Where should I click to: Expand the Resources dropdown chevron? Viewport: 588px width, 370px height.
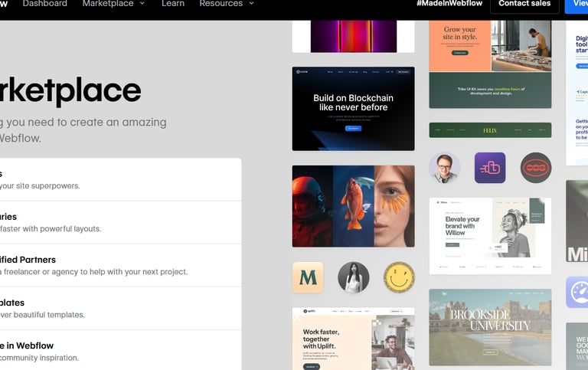tap(252, 4)
